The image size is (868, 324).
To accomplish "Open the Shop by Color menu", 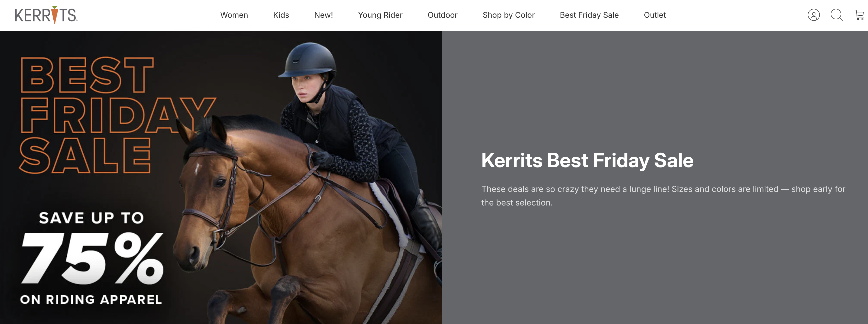I will (x=508, y=15).
